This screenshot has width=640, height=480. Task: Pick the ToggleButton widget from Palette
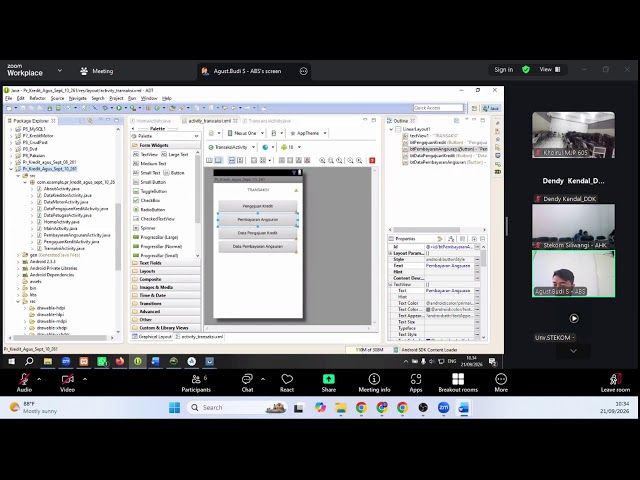pos(150,191)
